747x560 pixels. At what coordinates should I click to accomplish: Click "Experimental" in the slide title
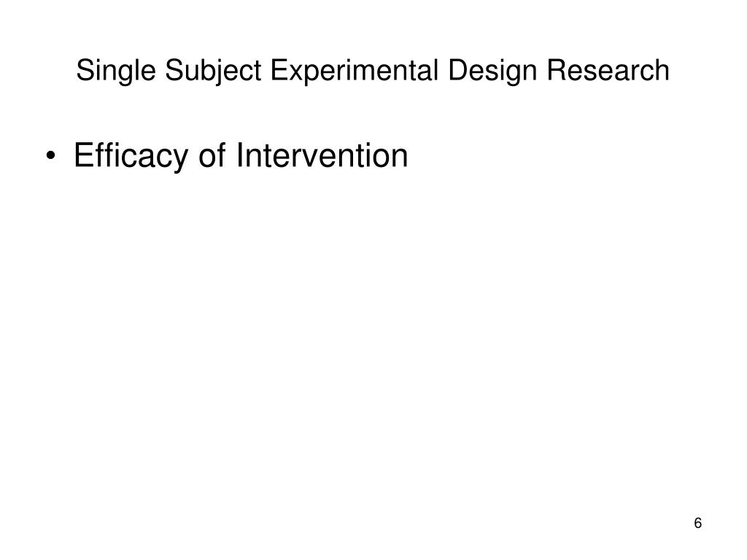pyautogui.click(x=354, y=71)
